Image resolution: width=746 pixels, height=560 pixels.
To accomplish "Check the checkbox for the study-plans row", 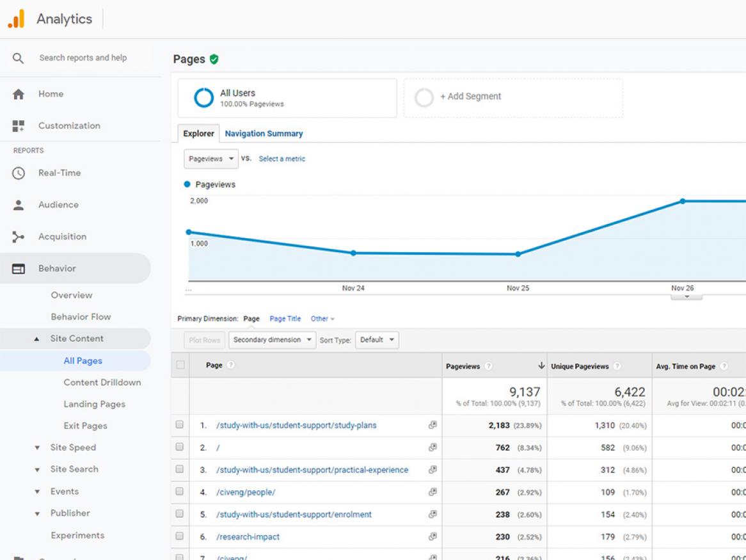I will click(x=180, y=424).
